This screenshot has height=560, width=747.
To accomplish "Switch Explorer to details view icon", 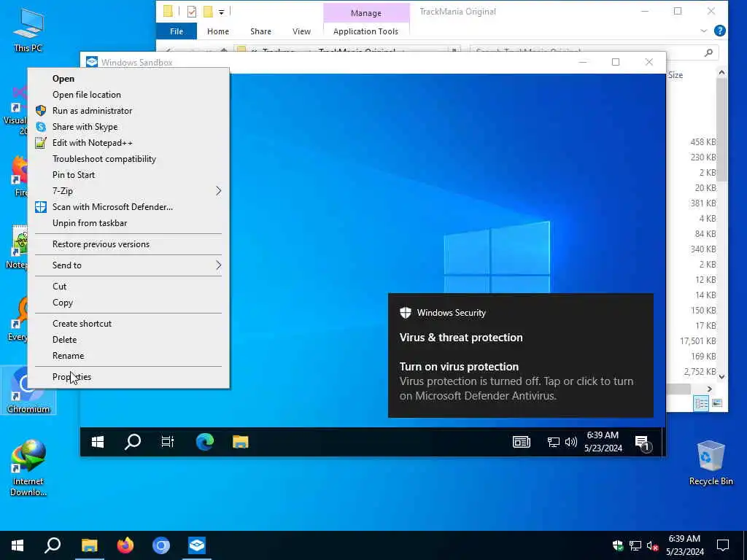I will (x=701, y=403).
